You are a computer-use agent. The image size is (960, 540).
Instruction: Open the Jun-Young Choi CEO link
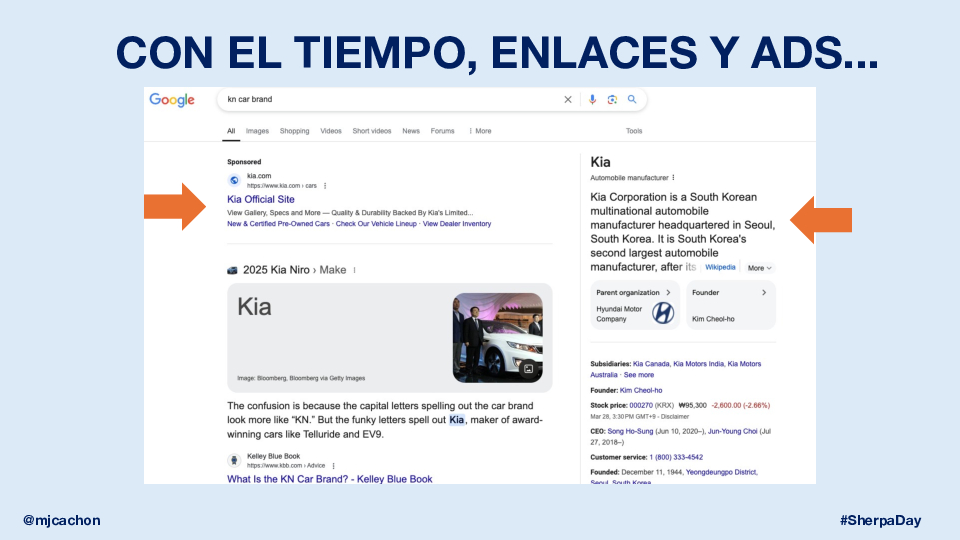click(732, 431)
